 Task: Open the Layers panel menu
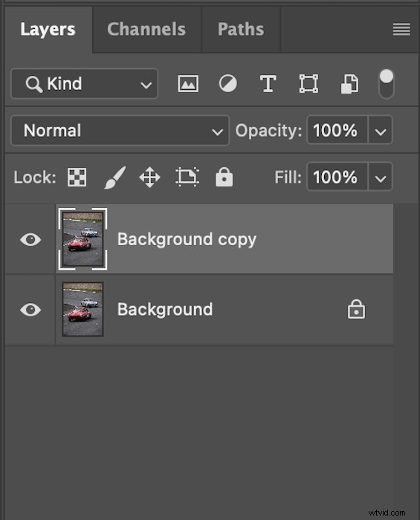click(x=401, y=29)
